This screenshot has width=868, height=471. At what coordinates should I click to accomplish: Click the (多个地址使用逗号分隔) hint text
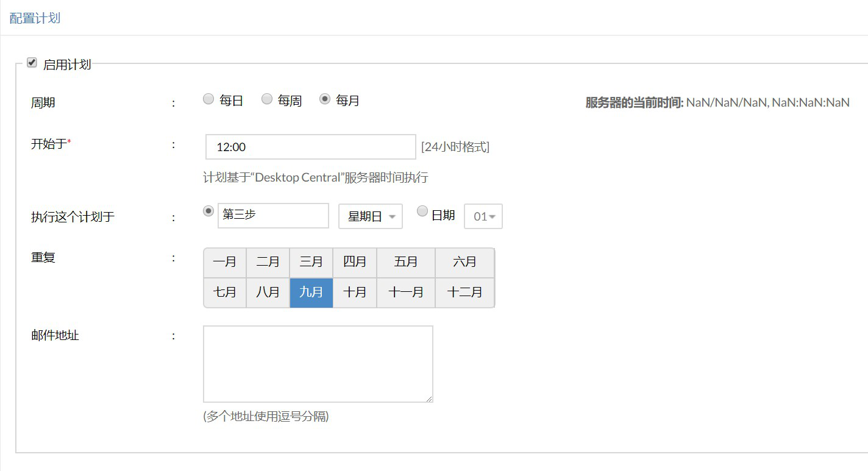coord(266,417)
